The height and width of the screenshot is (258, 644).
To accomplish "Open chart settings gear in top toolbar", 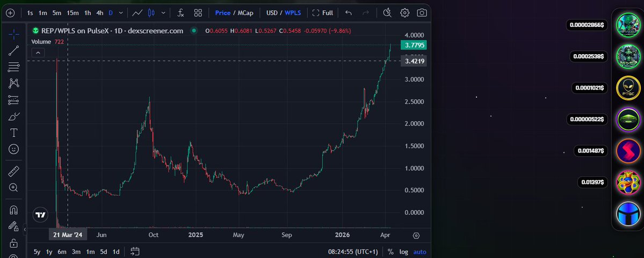I will click(x=404, y=13).
